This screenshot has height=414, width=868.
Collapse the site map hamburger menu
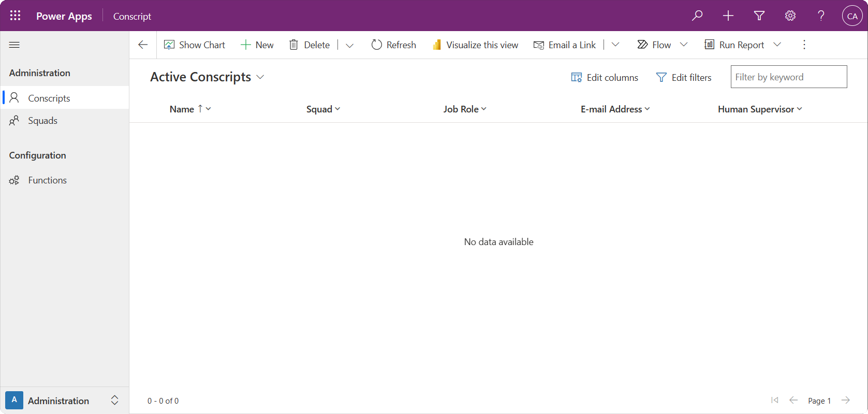click(x=14, y=45)
